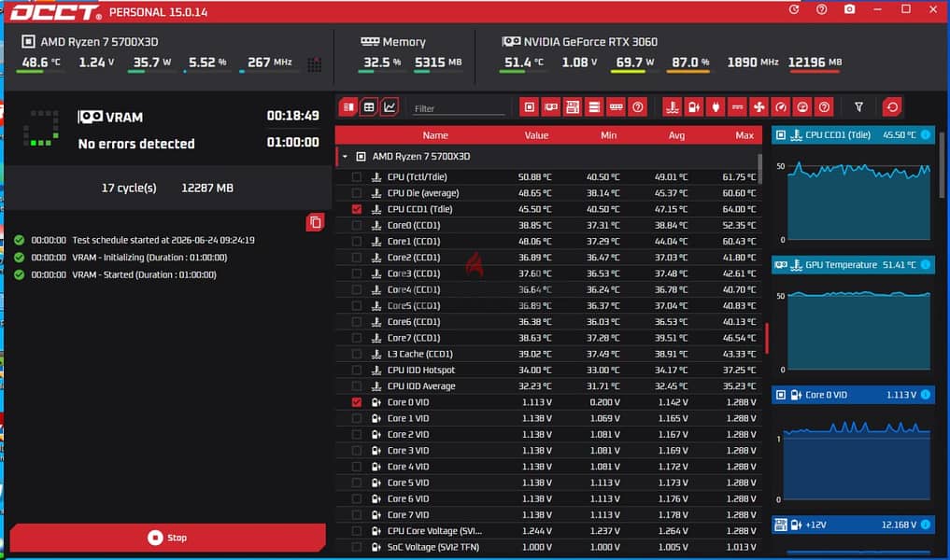Switch to the split list view icon
The width and height of the screenshot is (950, 560).
click(x=348, y=107)
